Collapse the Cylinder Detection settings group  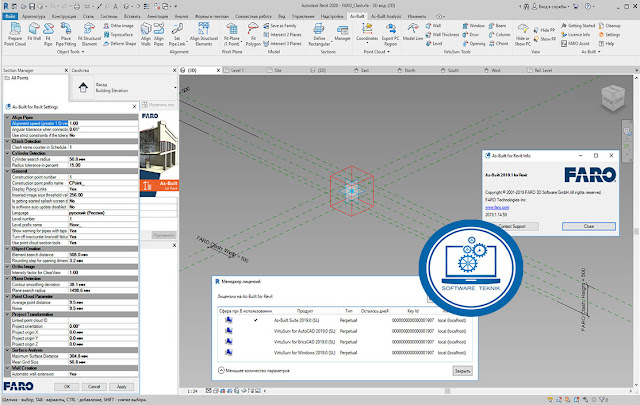[x=7, y=153]
